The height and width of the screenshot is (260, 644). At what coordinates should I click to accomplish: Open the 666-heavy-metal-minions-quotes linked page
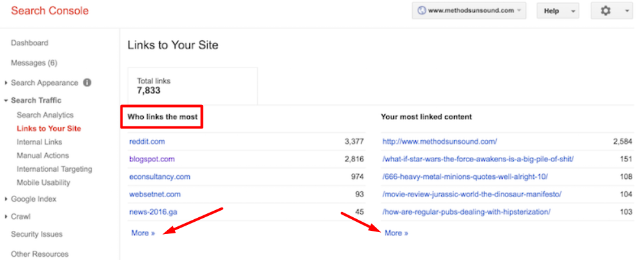(465, 176)
